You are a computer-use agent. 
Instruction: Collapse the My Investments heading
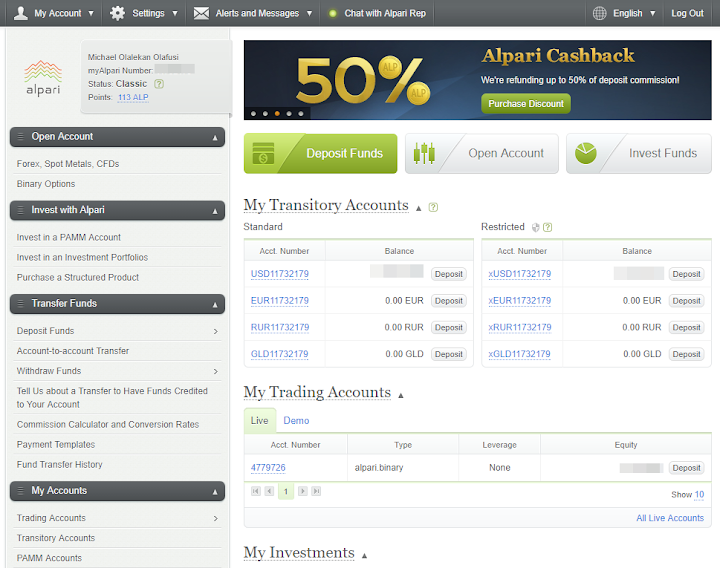click(x=364, y=556)
